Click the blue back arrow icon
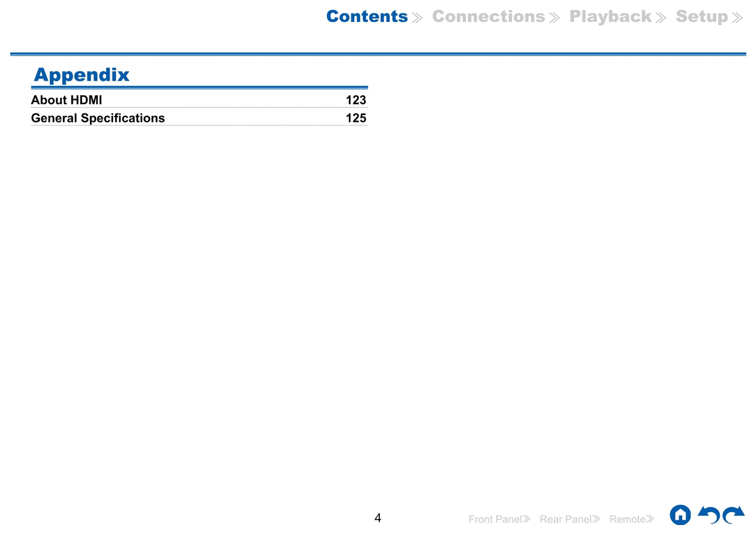Screen dimensions: 756x535 709,515
